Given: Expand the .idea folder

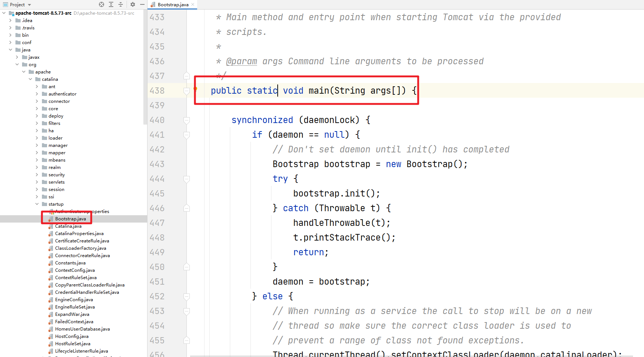Looking at the screenshot, I should coord(10,20).
